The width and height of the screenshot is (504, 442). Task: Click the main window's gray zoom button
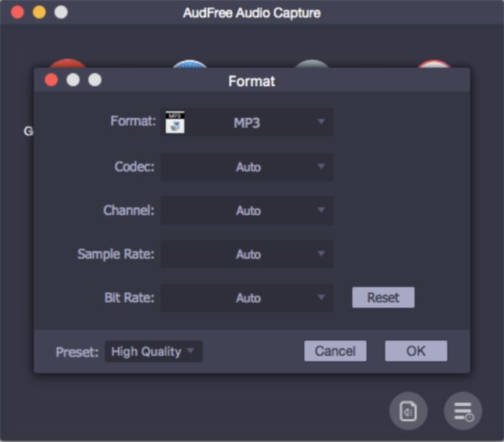tap(61, 13)
